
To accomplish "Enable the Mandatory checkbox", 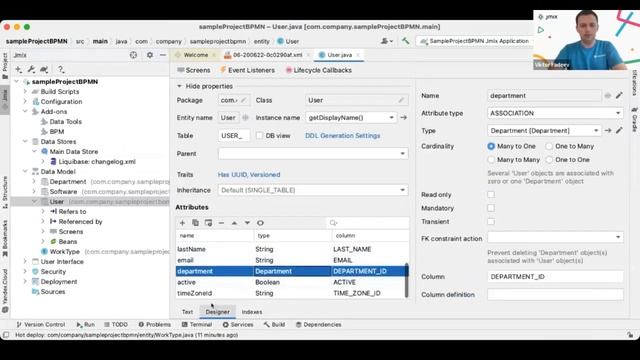I will pyautogui.click(x=491, y=208).
